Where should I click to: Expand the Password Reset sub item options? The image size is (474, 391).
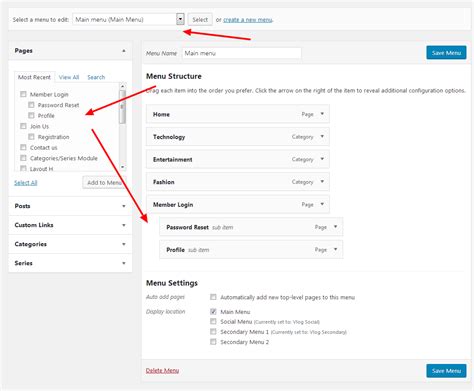(335, 227)
